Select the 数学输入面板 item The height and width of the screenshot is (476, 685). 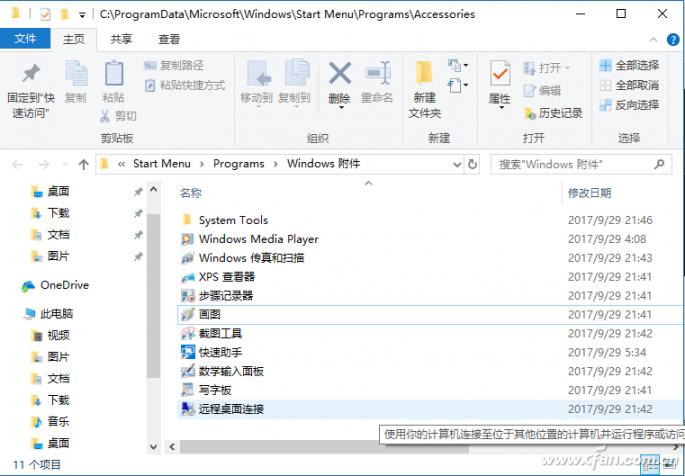[x=430, y=371]
